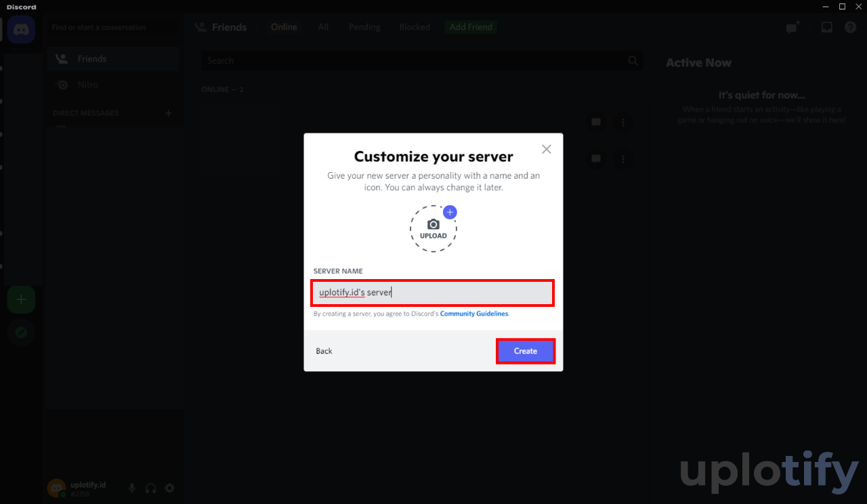
Task: Open more options for first friend
Action: [623, 123]
